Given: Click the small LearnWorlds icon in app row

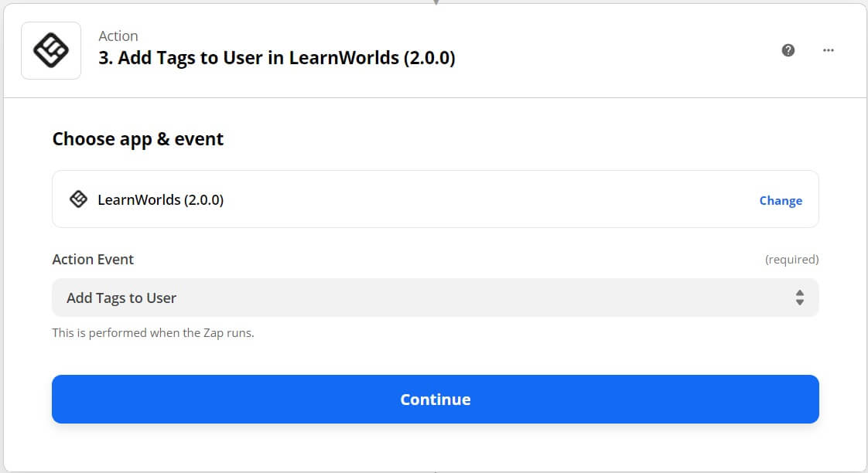Looking at the screenshot, I should (x=79, y=199).
